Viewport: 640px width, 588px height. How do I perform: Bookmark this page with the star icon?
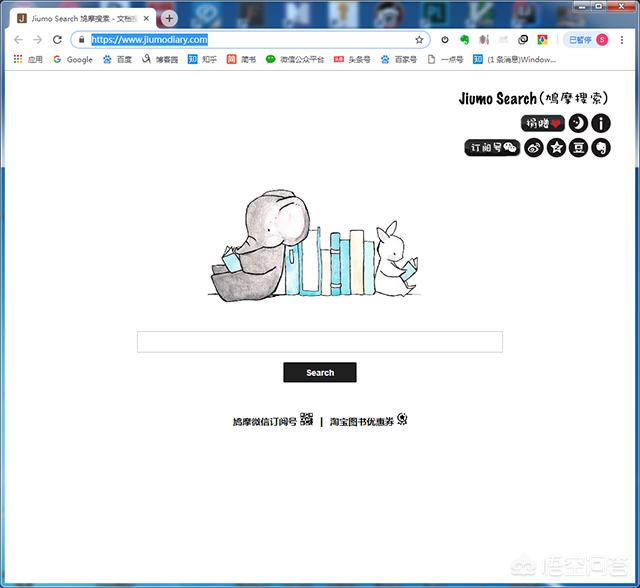pyautogui.click(x=419, y=40)
